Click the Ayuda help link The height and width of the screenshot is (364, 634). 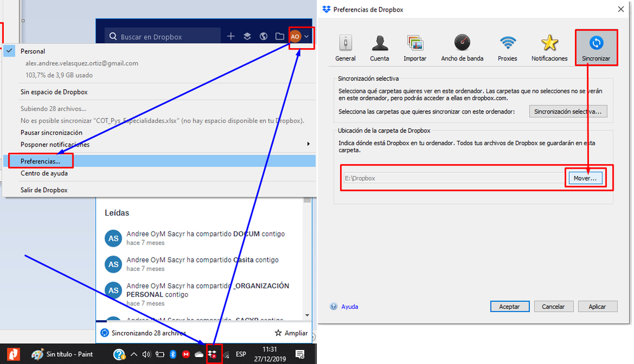tap(350, 307)
